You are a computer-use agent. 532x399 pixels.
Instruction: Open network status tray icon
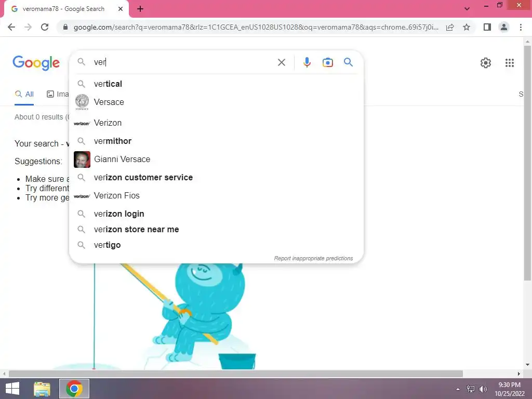coord(471,389)
